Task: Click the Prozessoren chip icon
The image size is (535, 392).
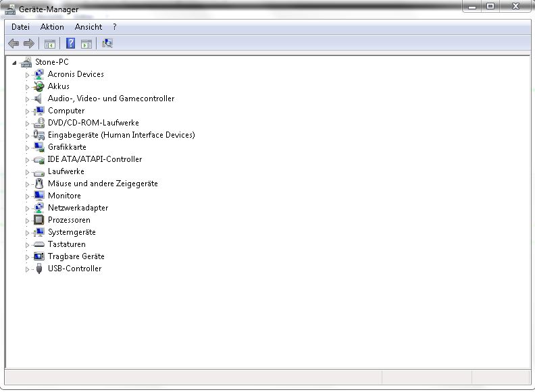Action: 39,220
